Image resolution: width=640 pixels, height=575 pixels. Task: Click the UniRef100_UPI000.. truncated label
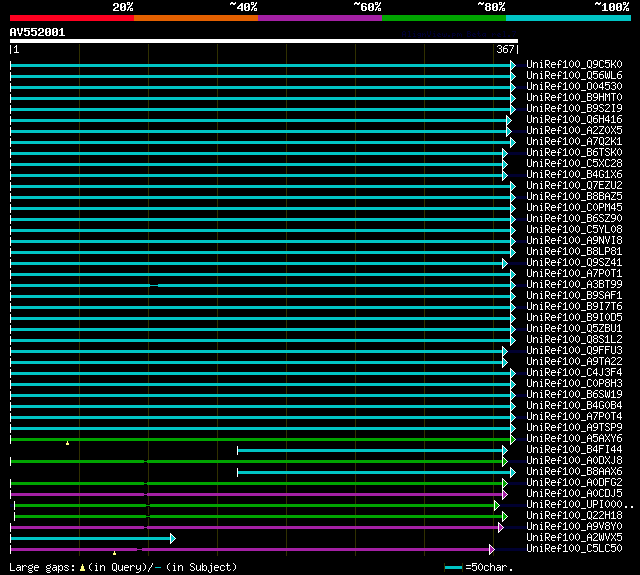(580, 505)
